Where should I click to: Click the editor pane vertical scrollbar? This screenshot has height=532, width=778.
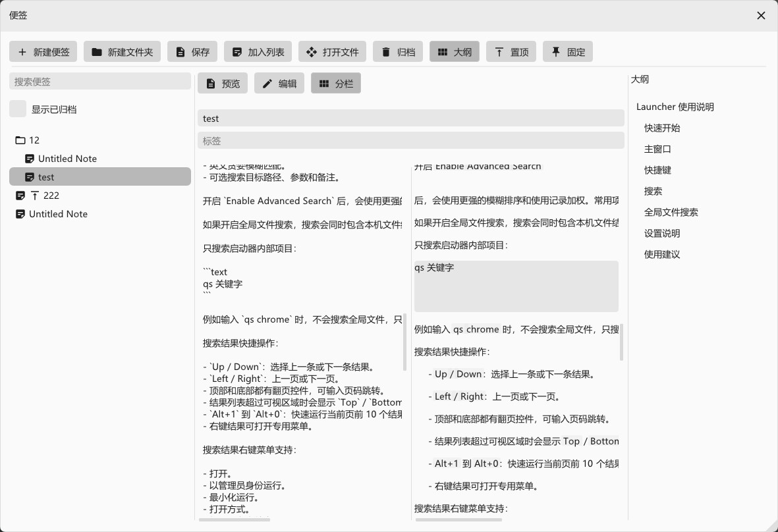(x=405, y=342)
